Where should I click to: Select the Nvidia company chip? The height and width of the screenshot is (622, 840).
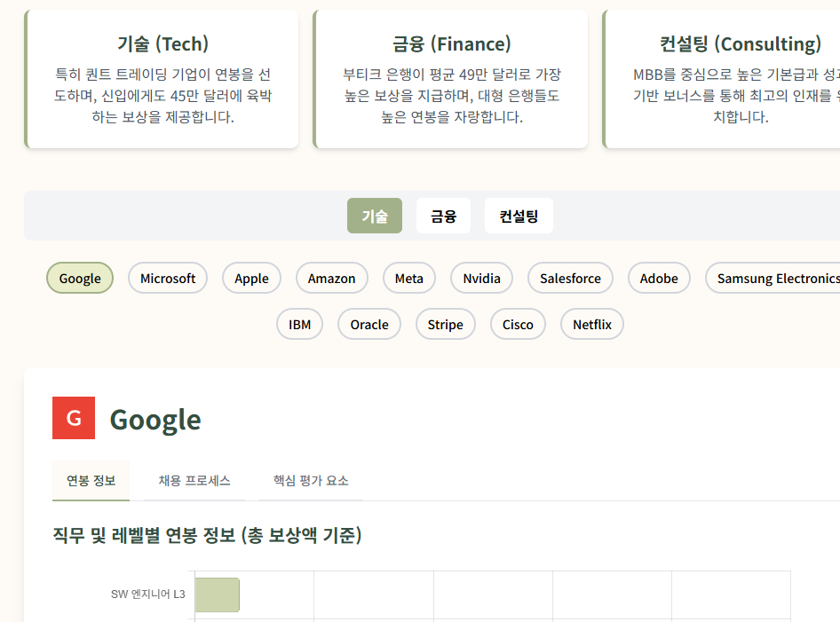(481, 278)
